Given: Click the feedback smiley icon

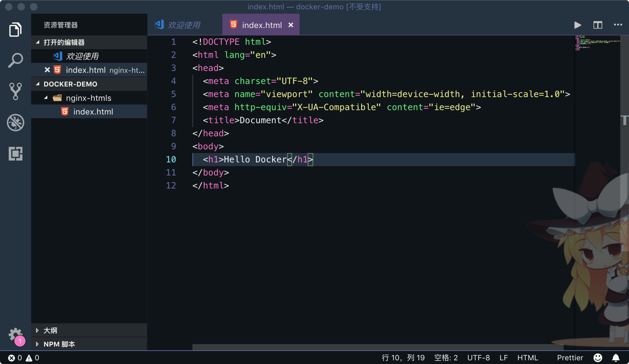Looking at the screenshot, I should [x=598, y=358].
